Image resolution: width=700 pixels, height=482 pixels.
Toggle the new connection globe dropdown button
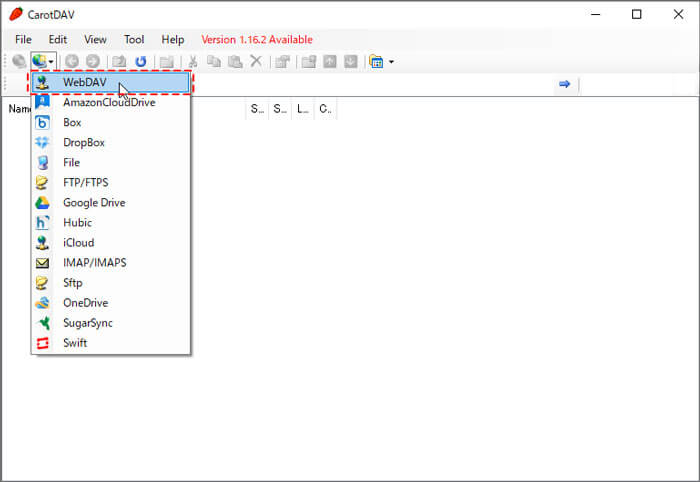43,61
